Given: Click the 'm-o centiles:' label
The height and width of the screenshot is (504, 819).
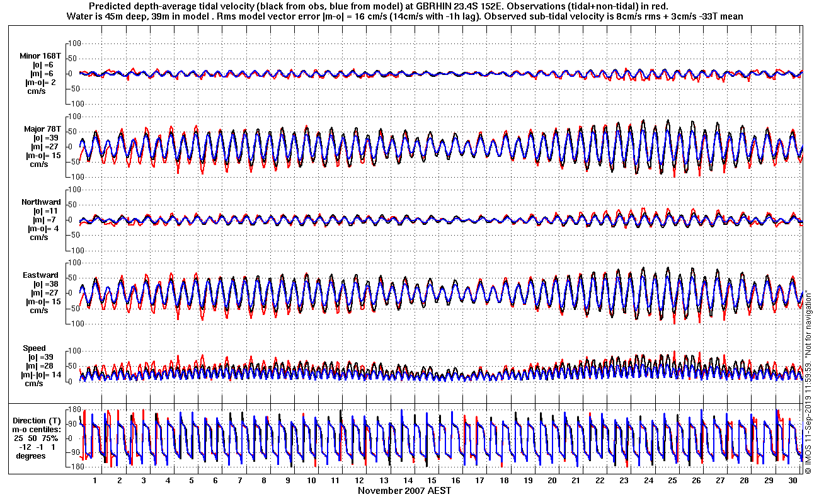Looking at the screenshot, I should (x=38, y=430).
